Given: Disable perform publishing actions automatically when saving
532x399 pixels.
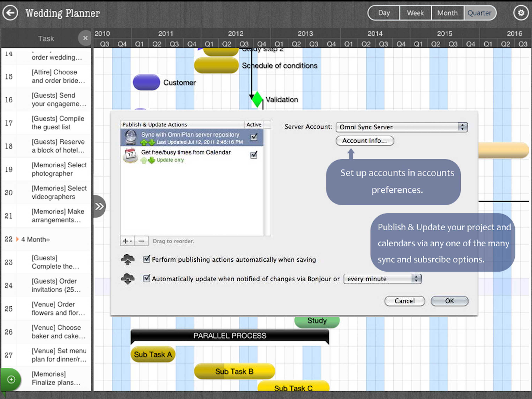Looking at the screenshot, I should coord(146,259).
